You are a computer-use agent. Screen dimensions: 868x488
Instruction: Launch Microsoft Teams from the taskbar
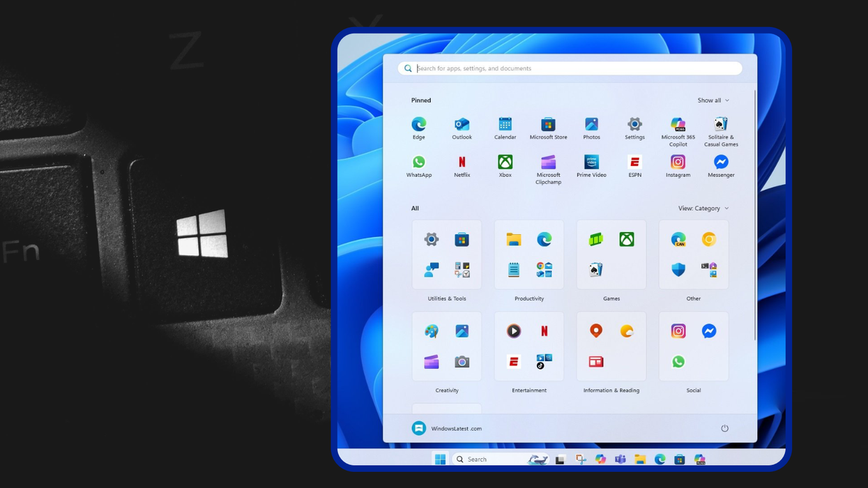620,459
